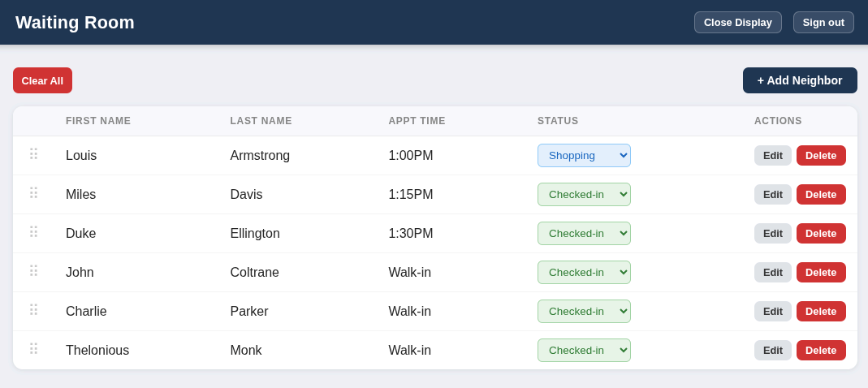Image resolution: width=868 pixels, height=388 pixels.
Task: Click the first name Miles
Action: coord(81,194)
